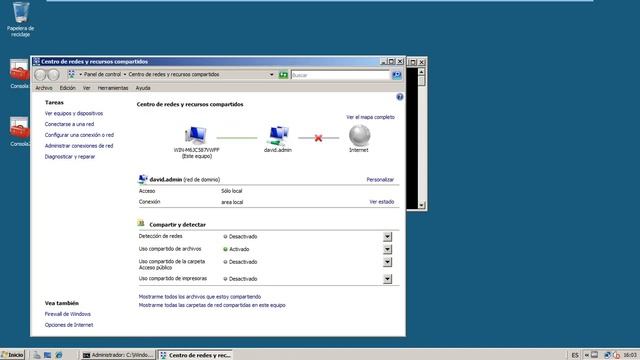Viewport: 640px width, 360px height.
Task: Open Ver equipos y dispositivos task
Action: (x=74, y=113)
